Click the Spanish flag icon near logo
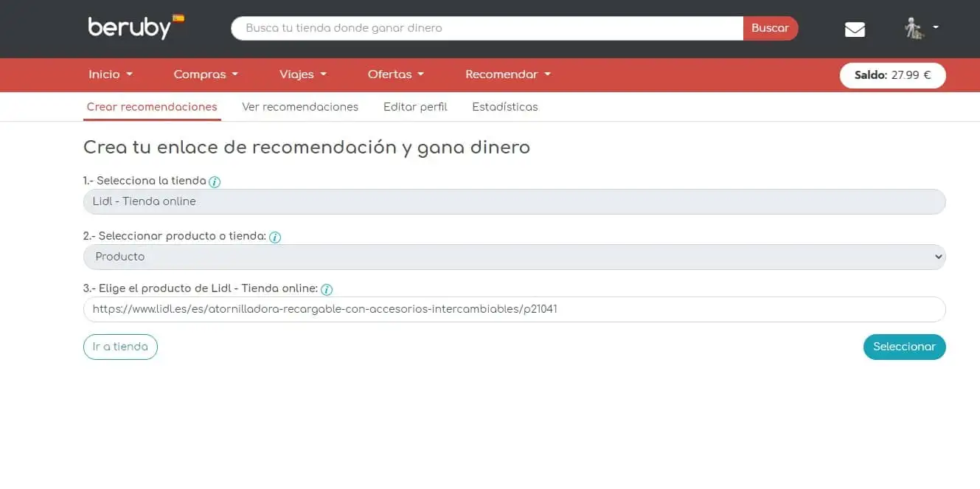 click(178, 18)
